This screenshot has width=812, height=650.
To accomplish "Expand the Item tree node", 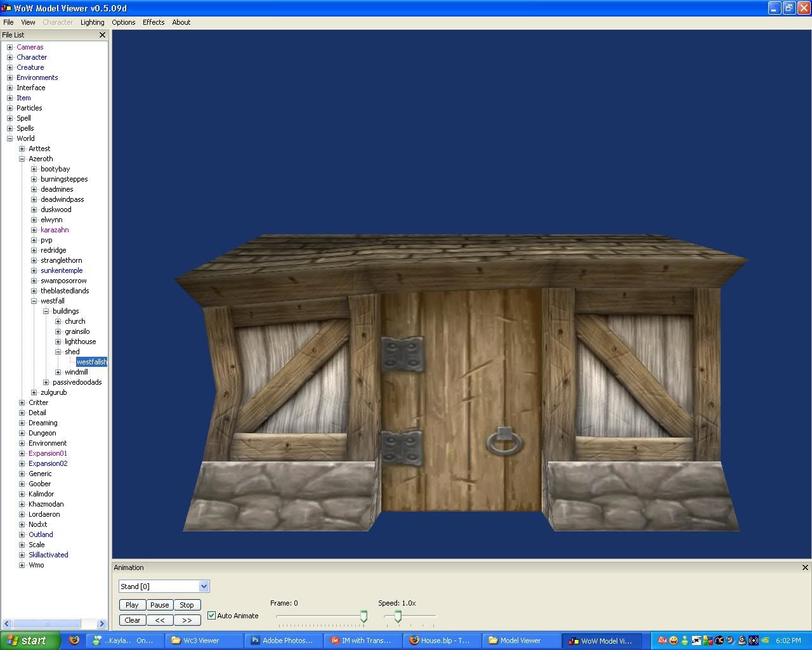I will coord(10,98).
